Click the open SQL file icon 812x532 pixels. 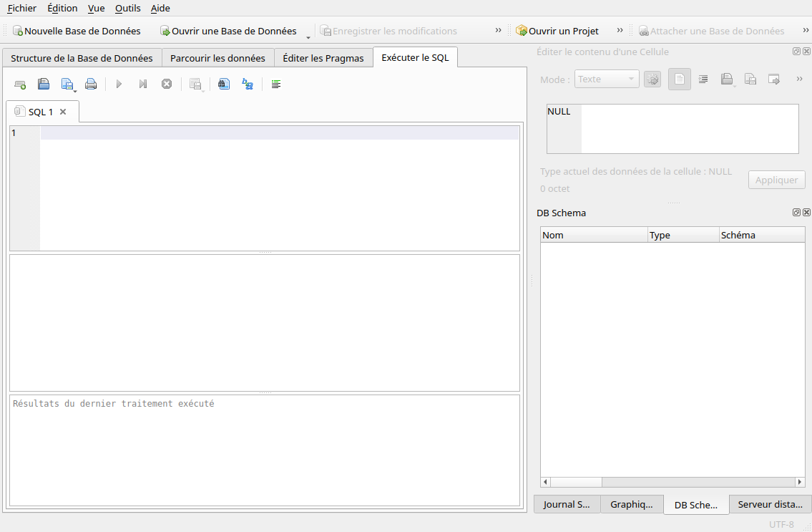pyautogui.click(x=44, y=84)
